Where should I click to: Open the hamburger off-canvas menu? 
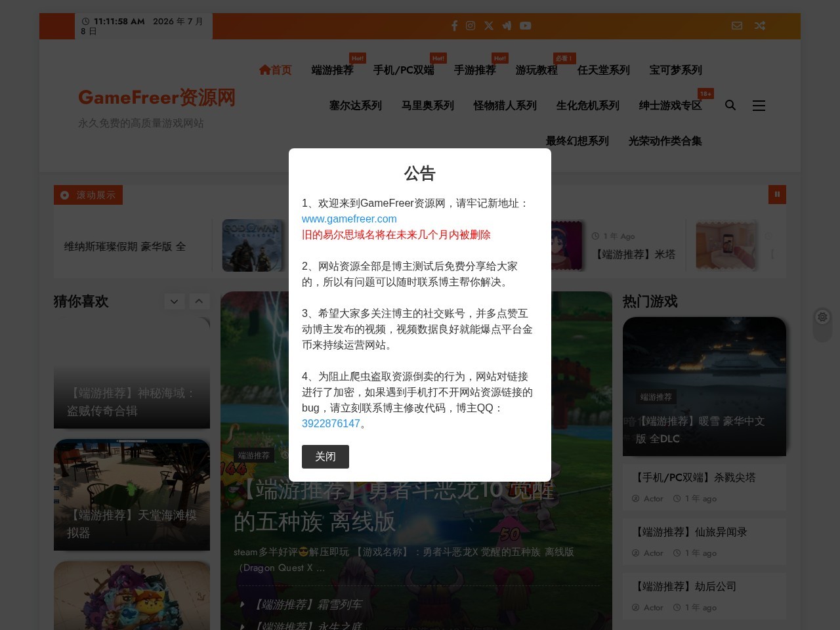(x=759, y=106)
